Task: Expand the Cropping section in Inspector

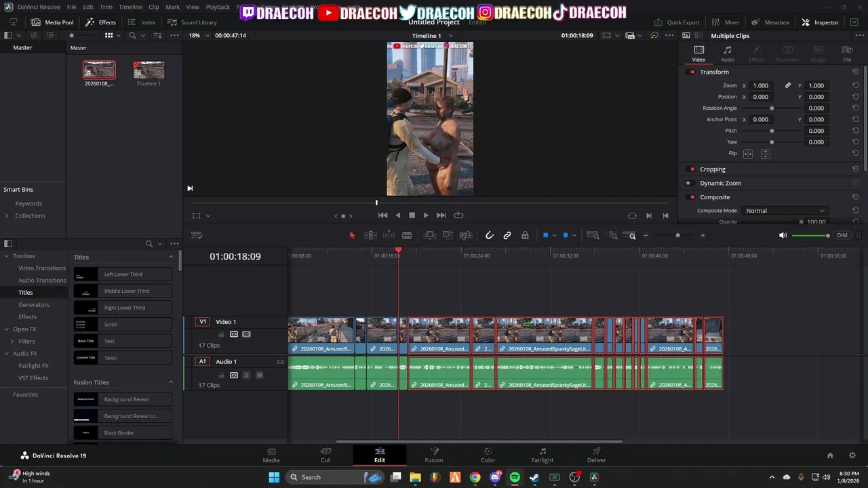Action: click(x=713, y=169)
